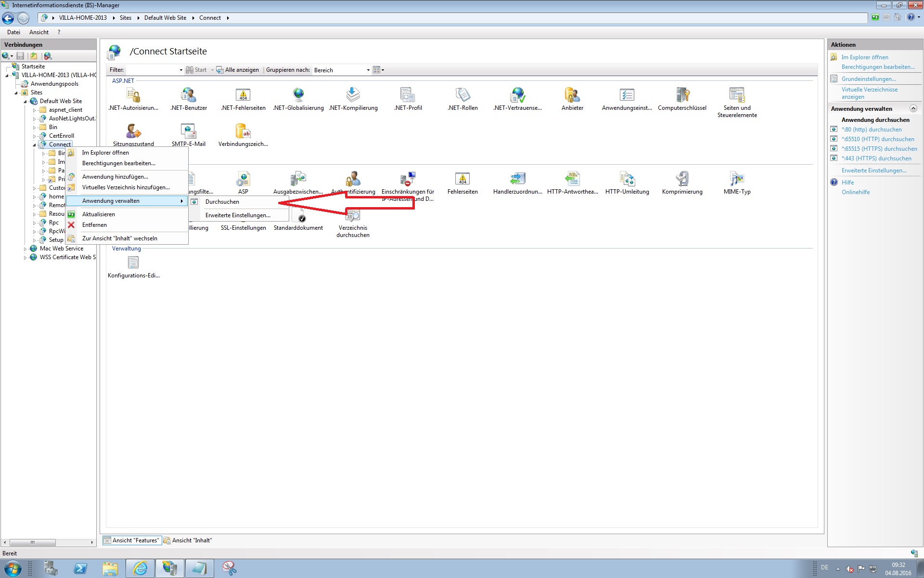Open the MIME-Typ feature icon

click(x=737, y=179)
